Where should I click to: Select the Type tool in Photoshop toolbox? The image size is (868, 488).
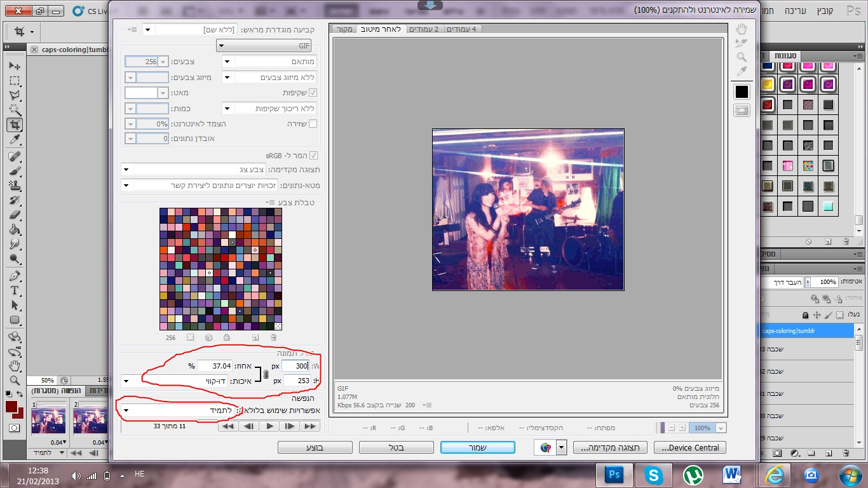pos(15,290)
